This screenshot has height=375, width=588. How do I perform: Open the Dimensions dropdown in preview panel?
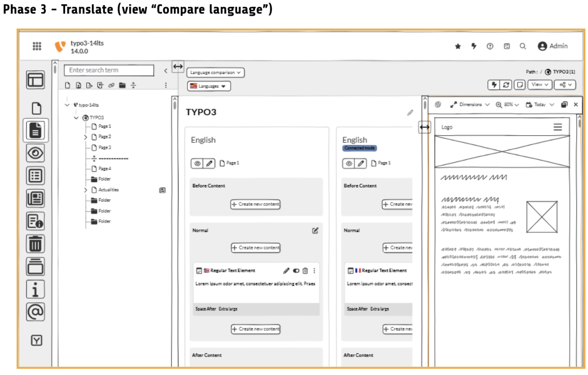470,105
